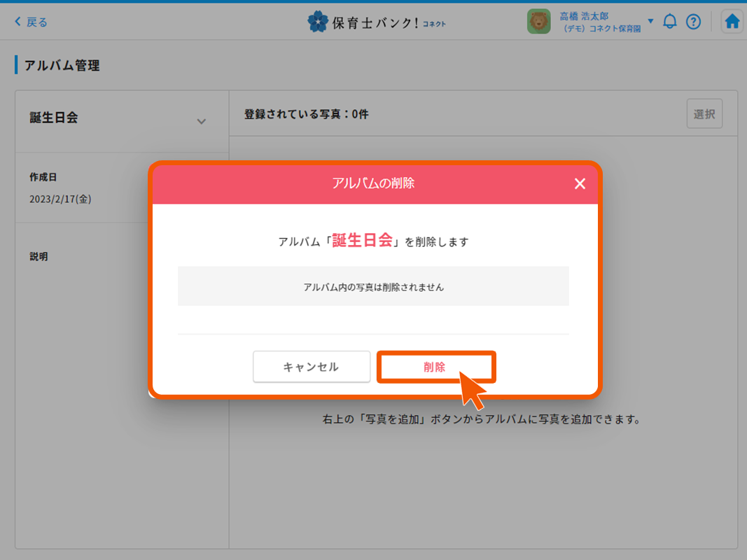Click the question mark help icon
This screenshot has width=747, height=560.
tap(694, 21)
